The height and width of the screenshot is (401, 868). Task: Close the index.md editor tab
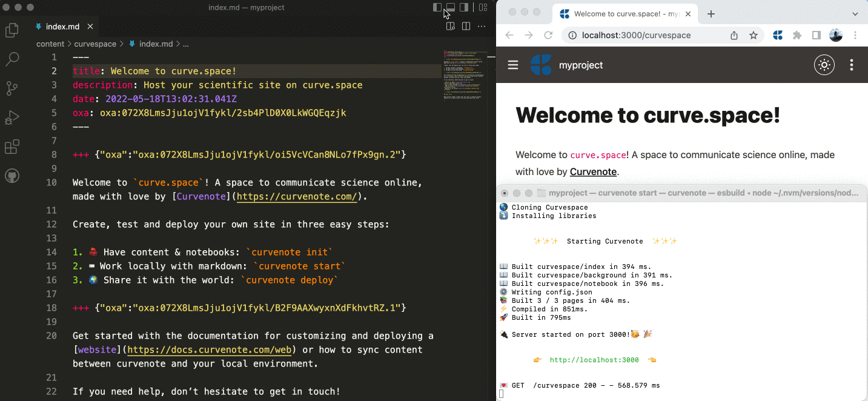[90, 27]
